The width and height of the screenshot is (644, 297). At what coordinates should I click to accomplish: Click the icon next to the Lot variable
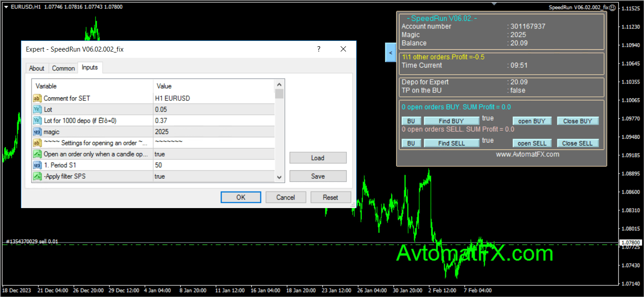37,109
